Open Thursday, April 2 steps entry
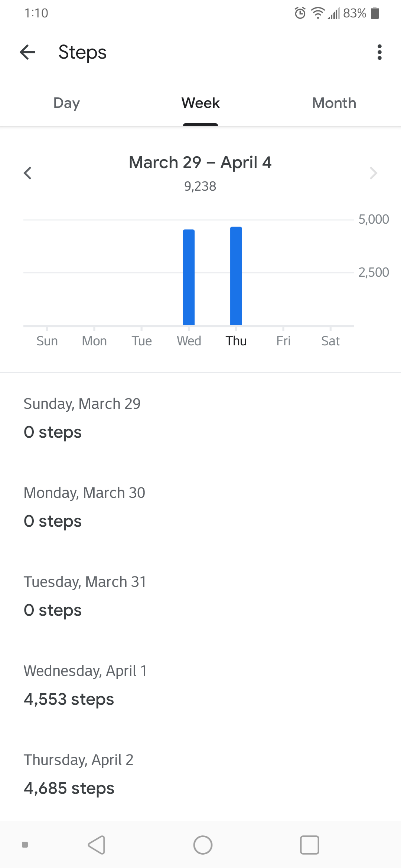The image size is (401, 868). coord(200,774)
